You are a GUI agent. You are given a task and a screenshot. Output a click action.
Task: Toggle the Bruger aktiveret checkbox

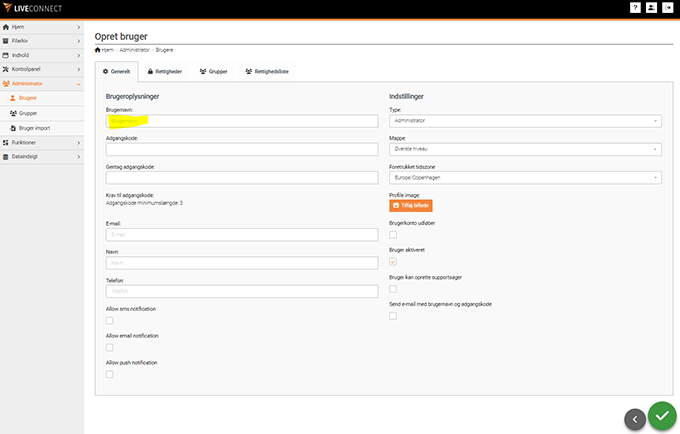pos(393,261)
